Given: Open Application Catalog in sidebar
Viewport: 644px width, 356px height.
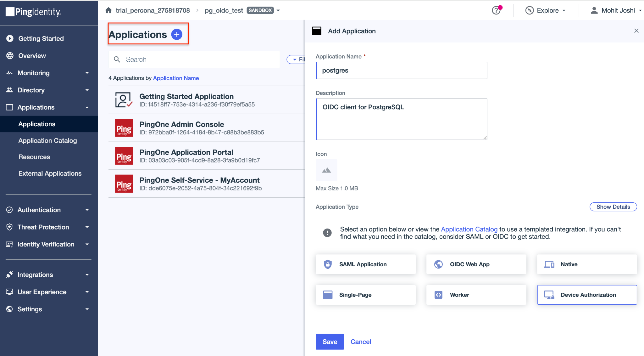Looking at the screenshot, I should pos(47,141).
